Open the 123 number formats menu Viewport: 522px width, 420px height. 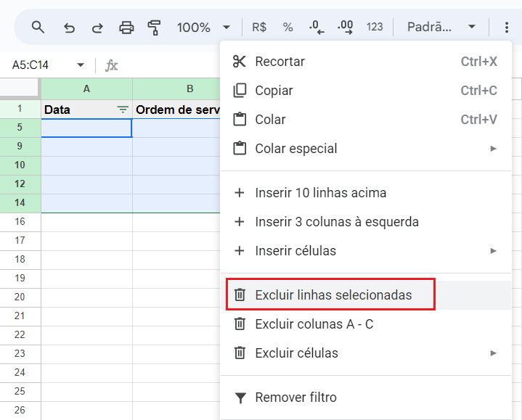(375, 27)
